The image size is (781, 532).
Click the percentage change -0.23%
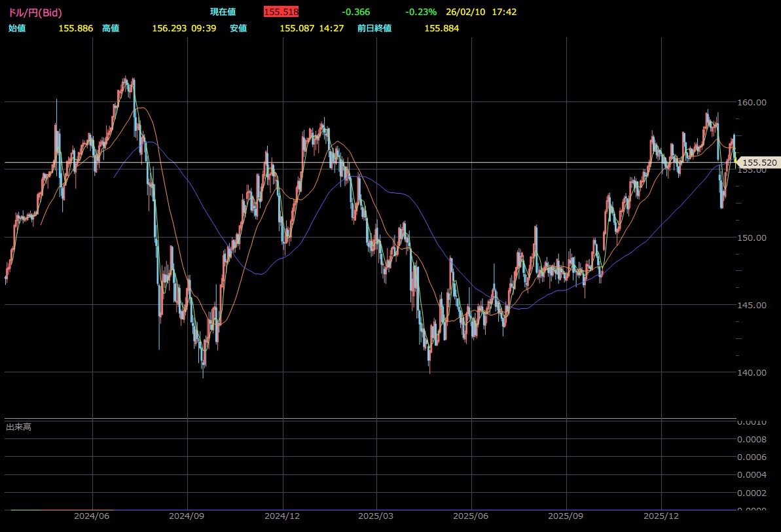(421, 12)
